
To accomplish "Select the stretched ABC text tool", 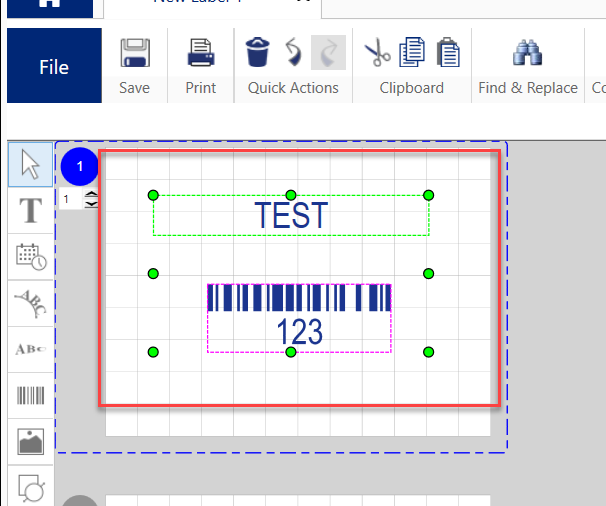I will point(31,348).
